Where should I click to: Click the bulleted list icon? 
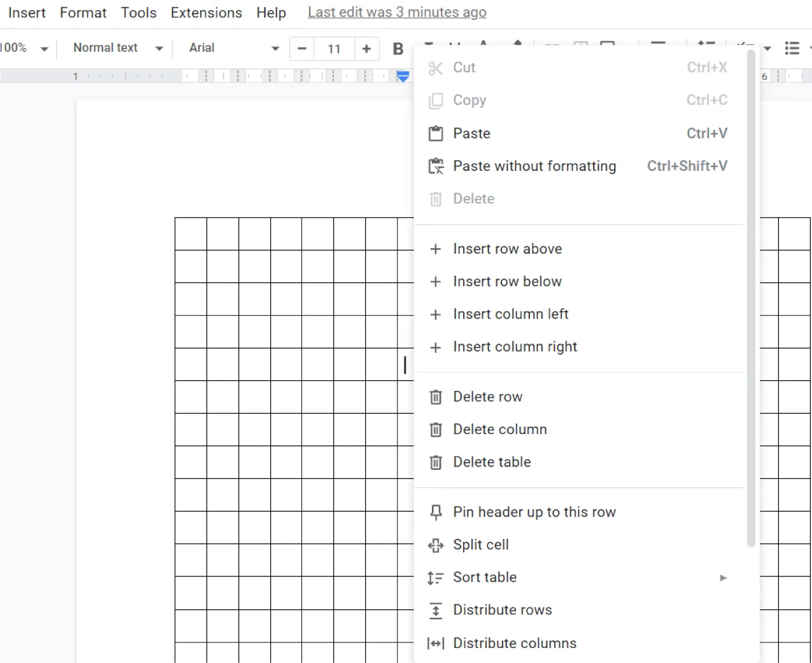(x=793, y=48)
